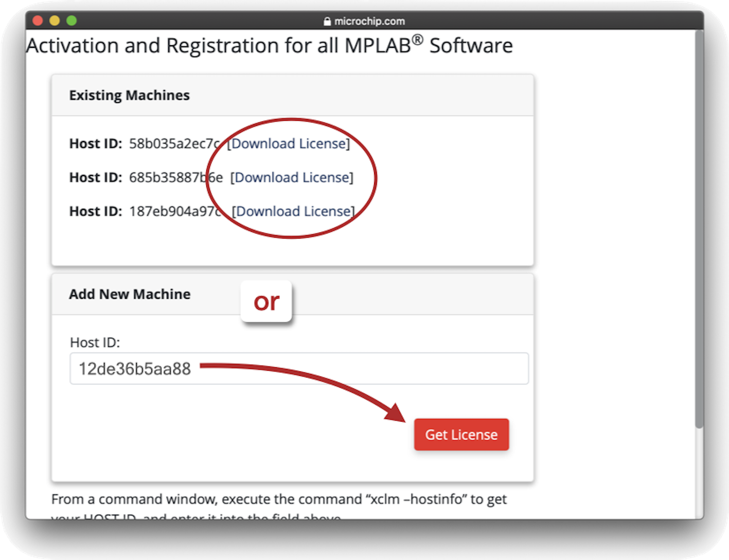Click the Existing Machines panel header
729x560 pixels.
tap(130, 96)
